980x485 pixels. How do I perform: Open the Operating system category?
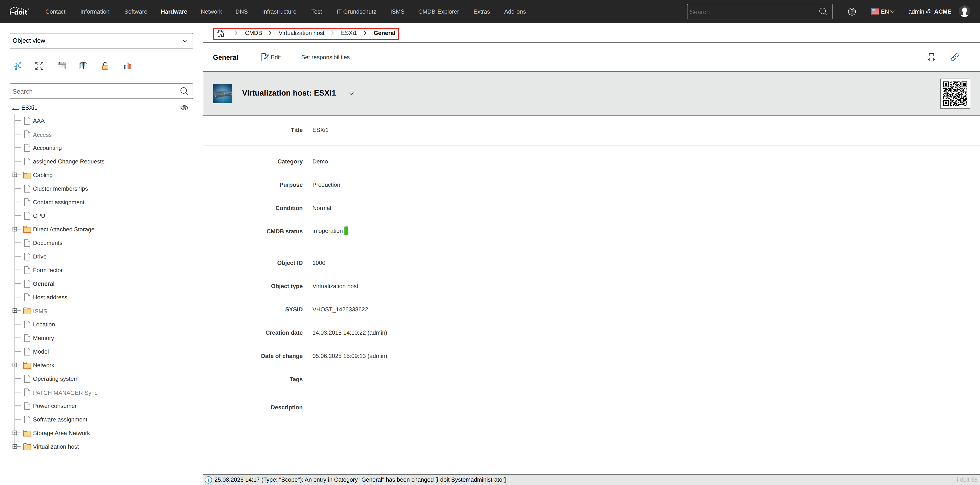coord(56,379)
